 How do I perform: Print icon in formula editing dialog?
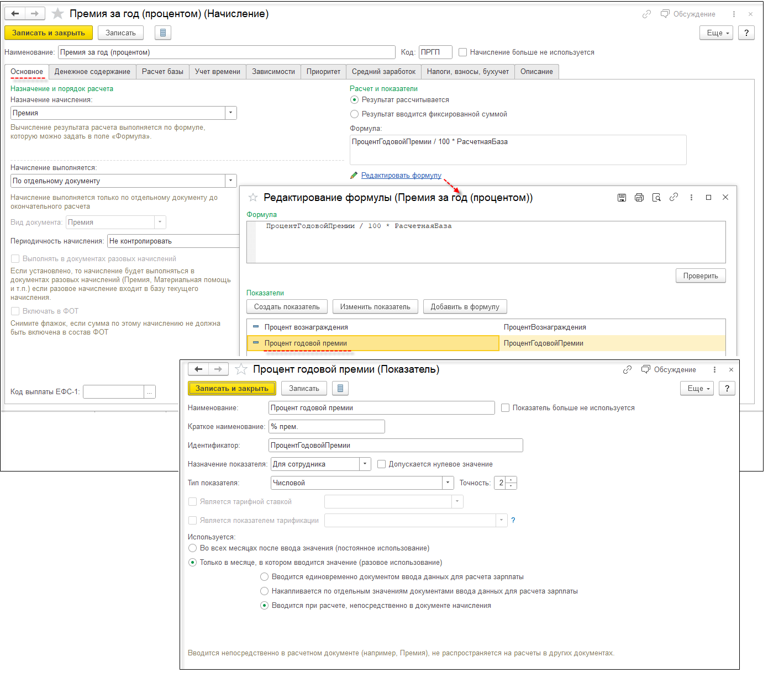tap(639, 197)
